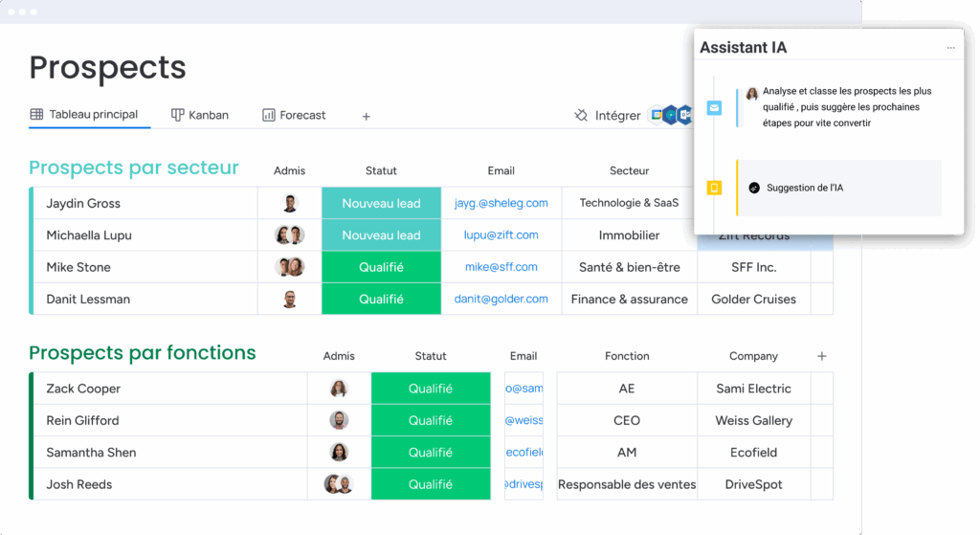Screen dimensions: 980x535
Task: Select the Sami Electric company cell
Action: (754, 389)
